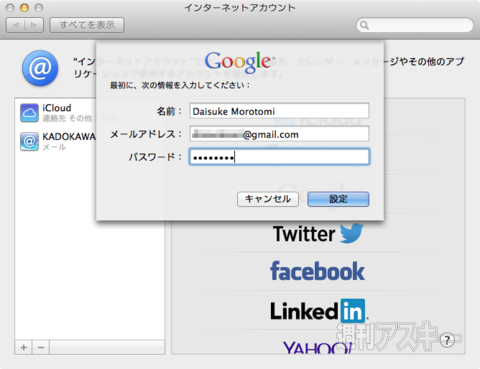Click the すべてを表示 button

tap(87, 25)
